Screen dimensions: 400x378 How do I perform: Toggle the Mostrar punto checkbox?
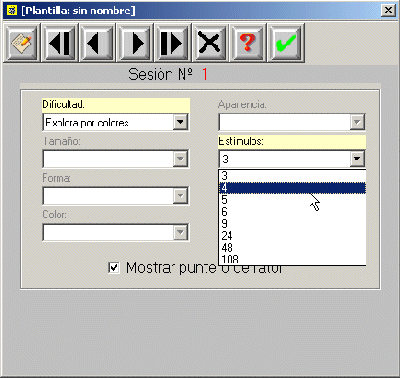click(x=114, y=268)
